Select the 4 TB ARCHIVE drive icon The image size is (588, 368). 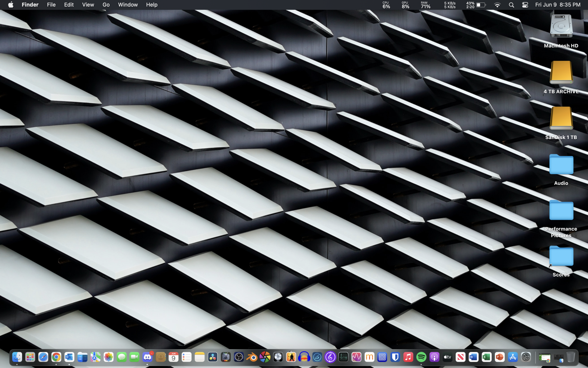(x=561, y=72)
